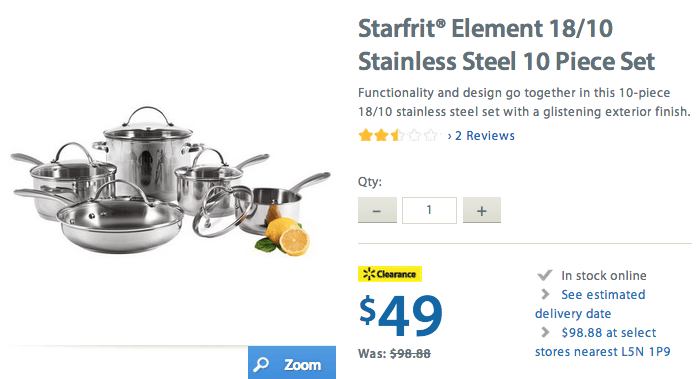
Task: Click the Starfrit Element product title
Action: tap(506, 45)
